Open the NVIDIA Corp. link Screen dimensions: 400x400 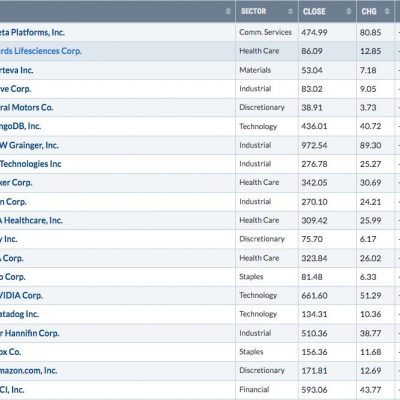point(21,295)
